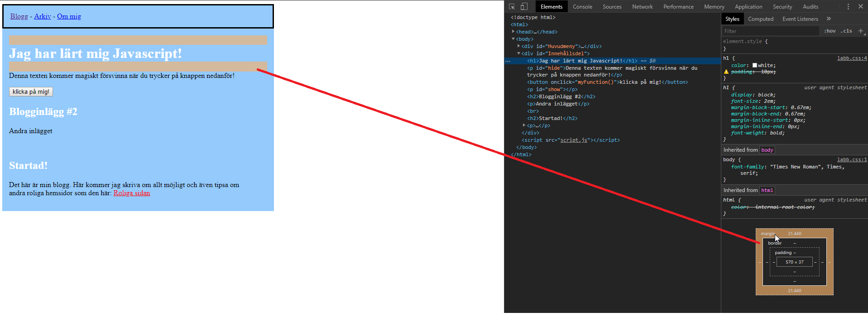Screen dimensions: 868x322
Task: Open the Audits tab
Action: coord(810,6)
